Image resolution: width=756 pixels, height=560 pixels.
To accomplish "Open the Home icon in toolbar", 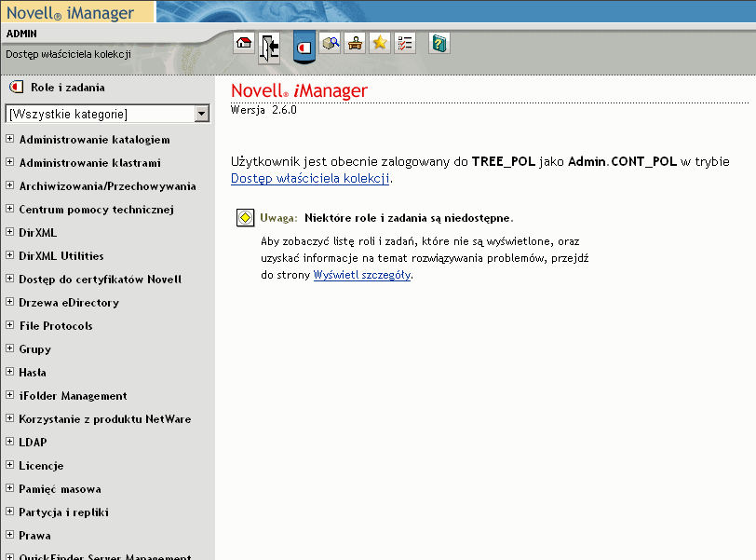I will click(244, 43).
